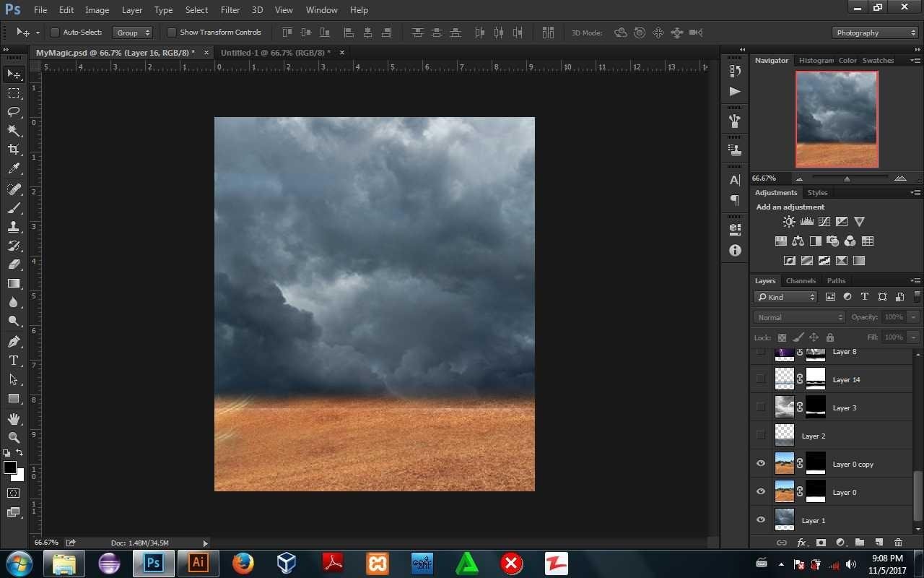Select the Horizontal Type tool
The height and width of the screenshot is (578, 924).
point(14,361)
